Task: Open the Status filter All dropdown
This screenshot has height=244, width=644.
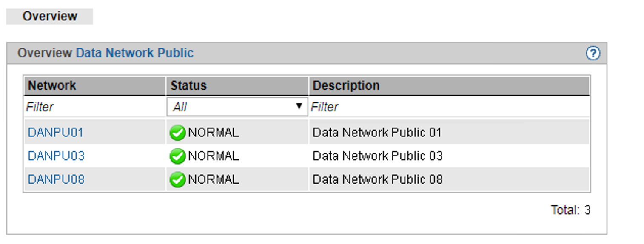Action: (237, 107)
